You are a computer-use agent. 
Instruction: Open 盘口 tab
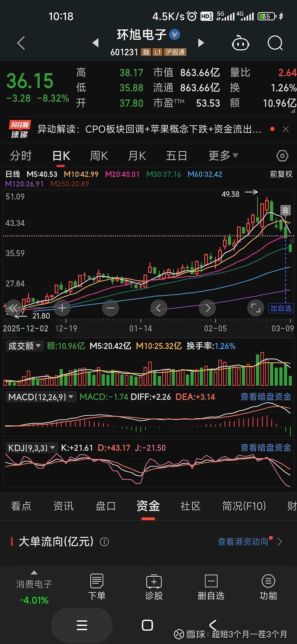pos(106,506)
